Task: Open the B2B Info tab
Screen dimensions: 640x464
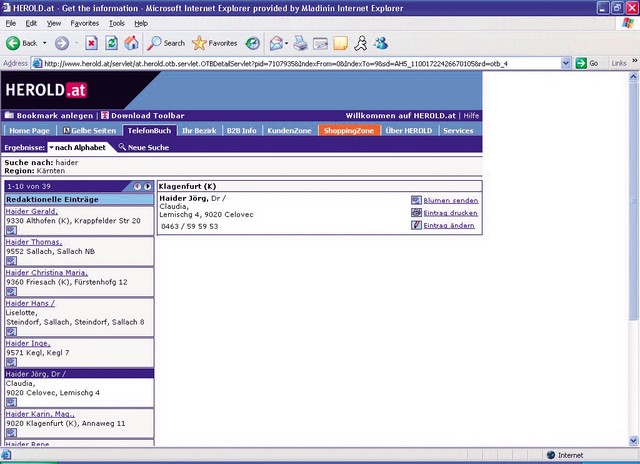Action: 242,131
